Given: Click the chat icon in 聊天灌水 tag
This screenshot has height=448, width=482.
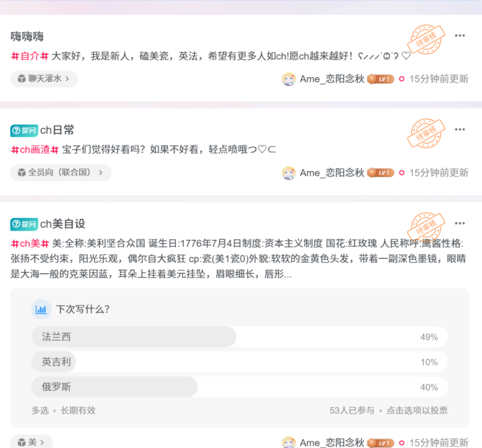Looking at the screenshot, I should tap(20, 79).
